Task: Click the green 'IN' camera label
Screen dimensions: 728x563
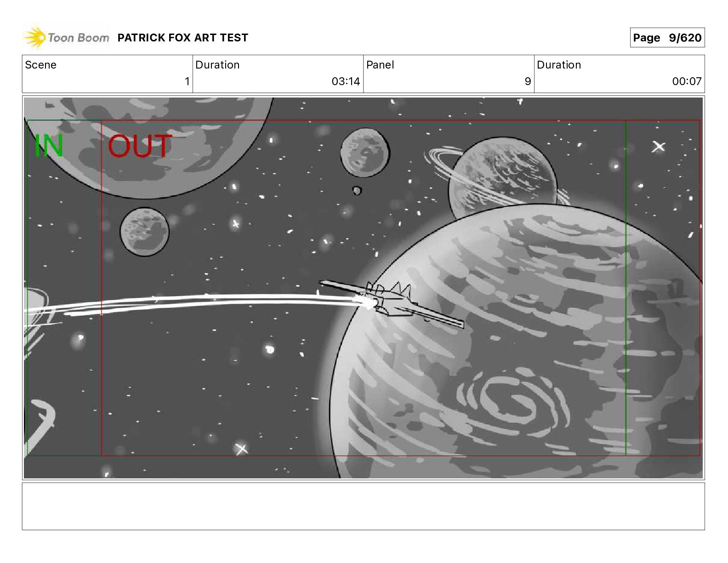Action: tap(49, 146)
